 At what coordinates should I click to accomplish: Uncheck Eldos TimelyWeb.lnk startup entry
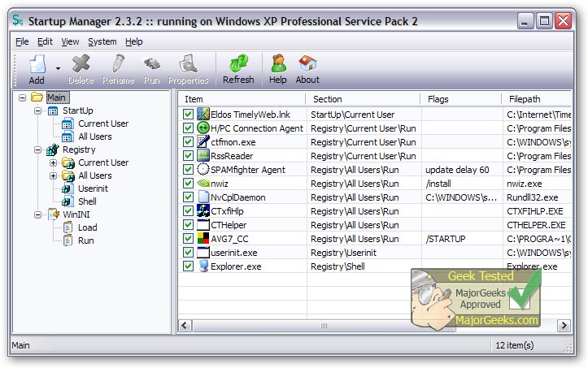coord(188,115)
